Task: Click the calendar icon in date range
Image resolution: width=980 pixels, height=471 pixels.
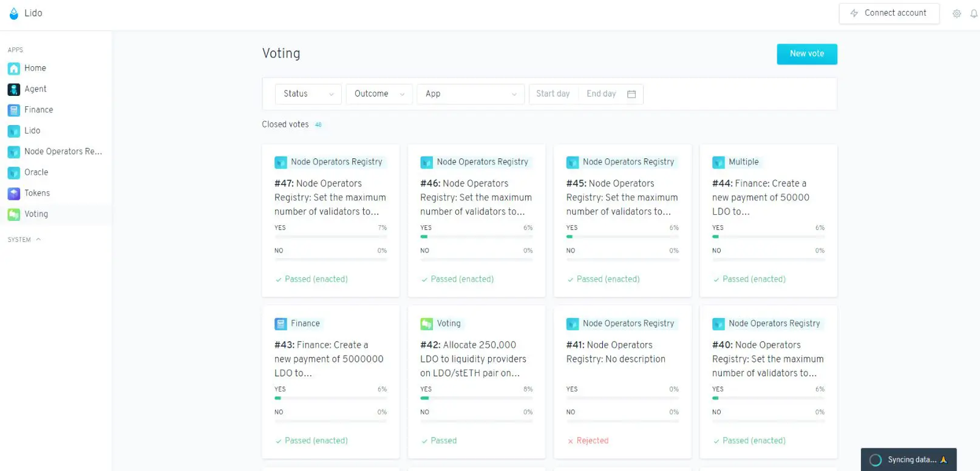Action: (x=631, y=94)
